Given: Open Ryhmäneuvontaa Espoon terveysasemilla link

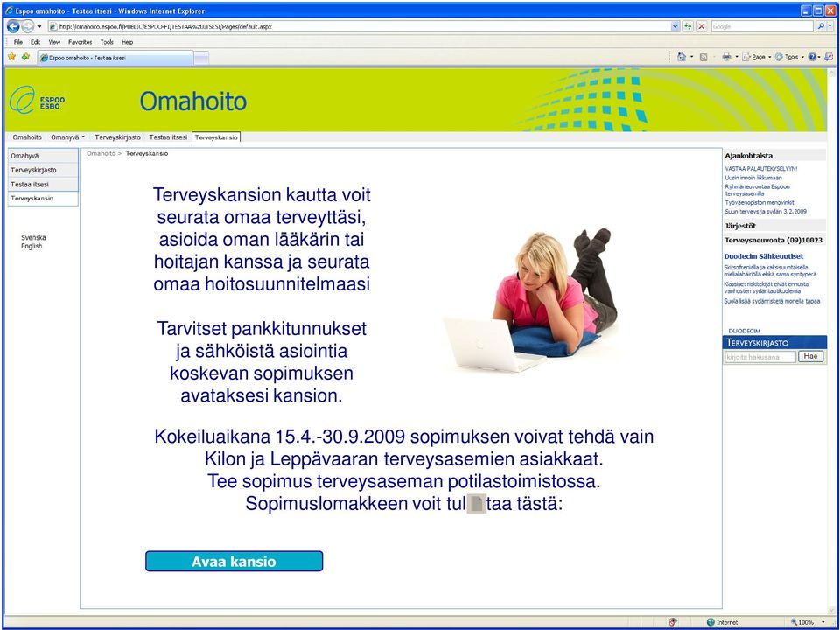Looking at the screenshot, I should [x=757, y=190].
